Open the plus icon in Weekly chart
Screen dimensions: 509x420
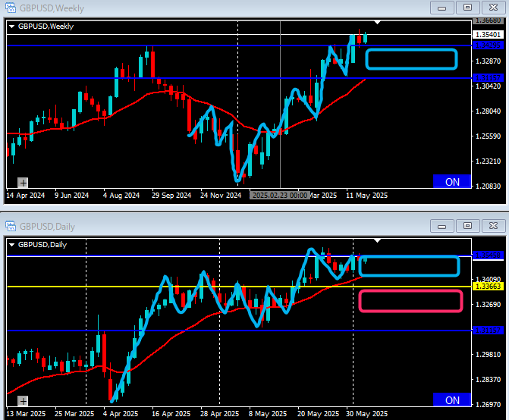tap(23, 183)
